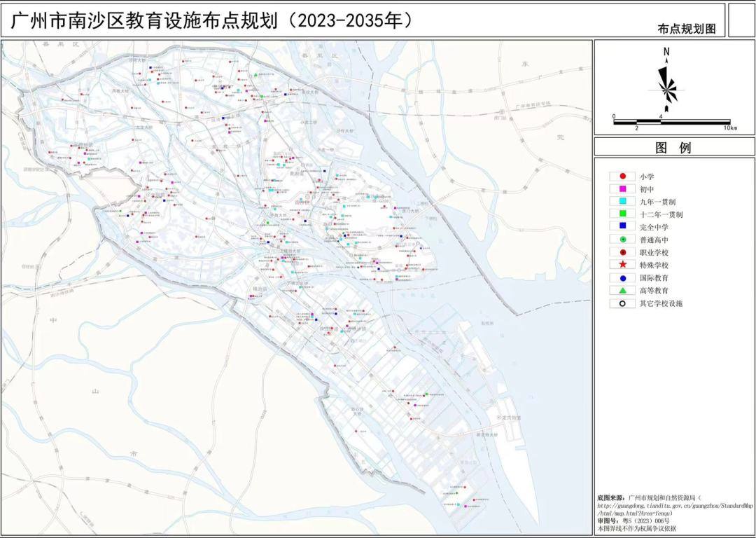Click the magenta square 初中 legend symbol
This screenshot has width=756, height=538.
622,189
